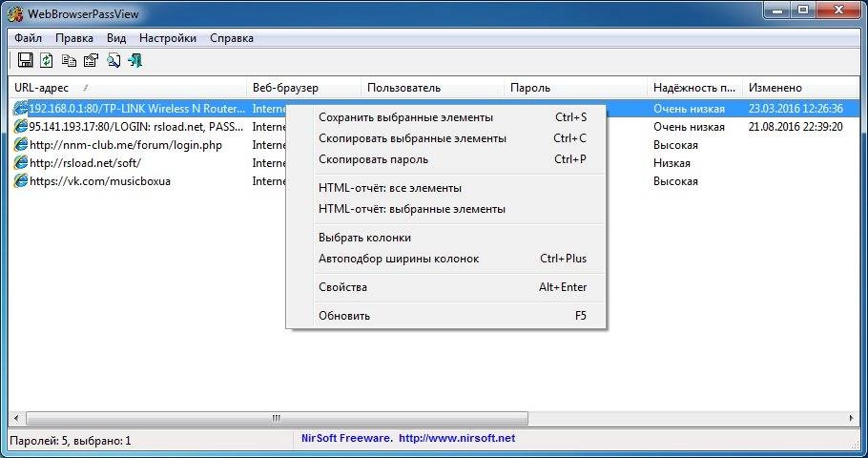This screenshot has width=868, height=458.
Task: Click Высокая in the vk.com/musicboxua row
Action: coord(675,181)
